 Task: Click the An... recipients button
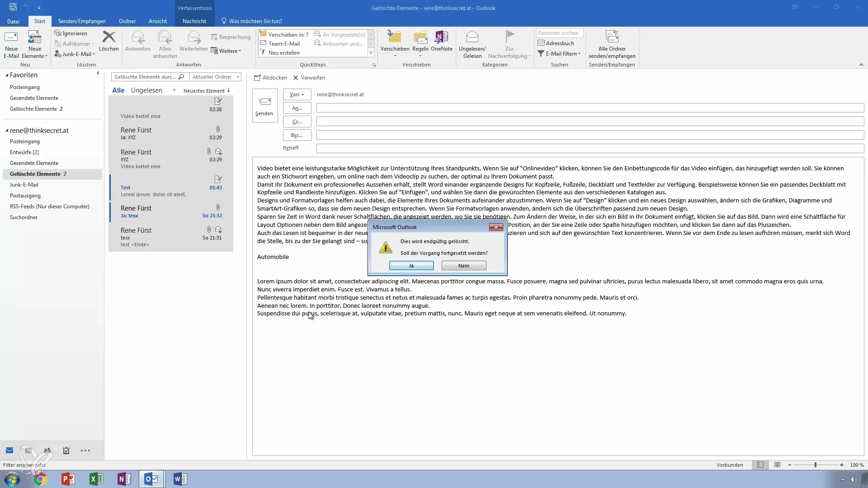click(297, 108)
